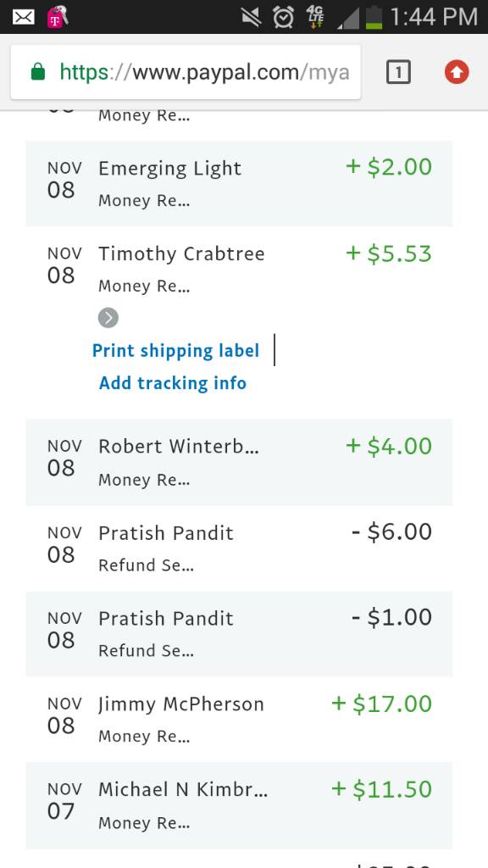Viewport: 488px width, 868px height.
Task: Tap the green secure padlock icon
Action: click(37, 71)
